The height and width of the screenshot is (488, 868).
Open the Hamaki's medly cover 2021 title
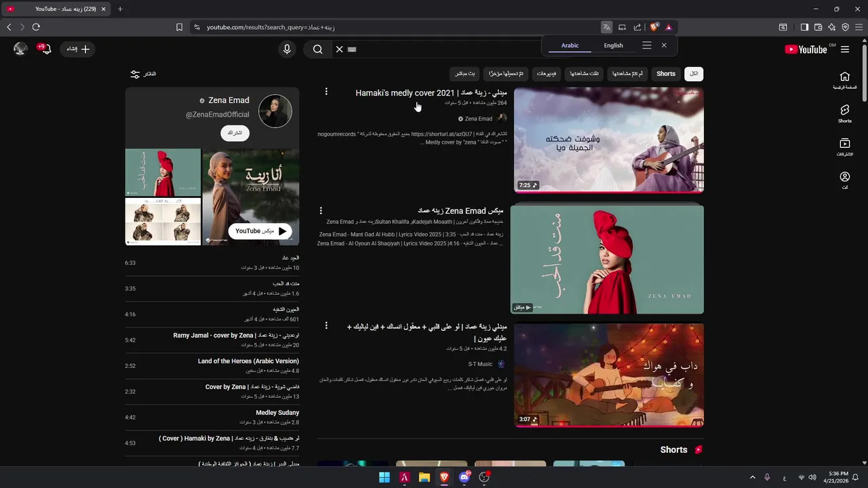(x=431, y=93)
